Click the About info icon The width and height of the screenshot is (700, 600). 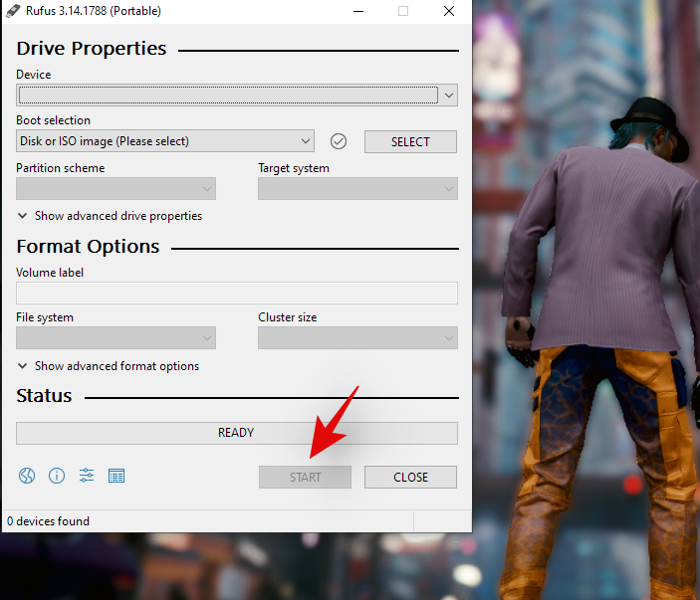click(57, 476)
